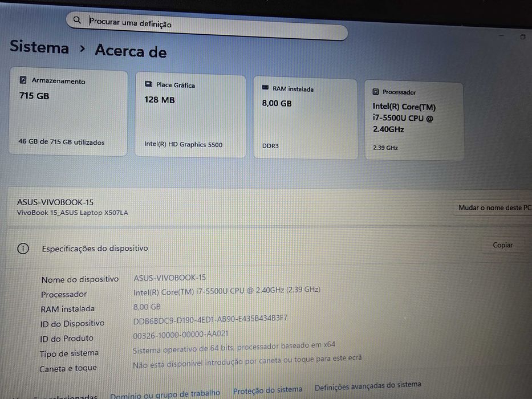Image resolution: width=532 pixels, height=399 pixels.
Task: Open the Armazenamento 715 GB card
Action: point(68,111)
